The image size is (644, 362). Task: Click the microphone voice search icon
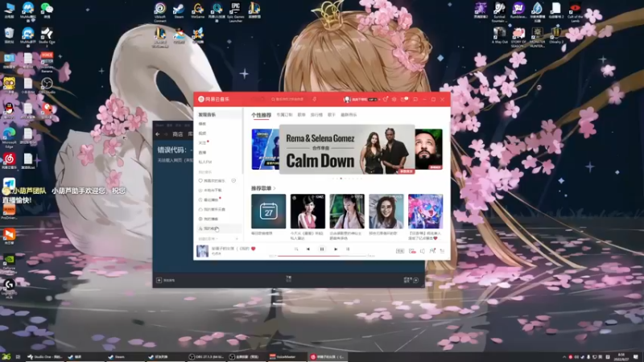[315, 99]
